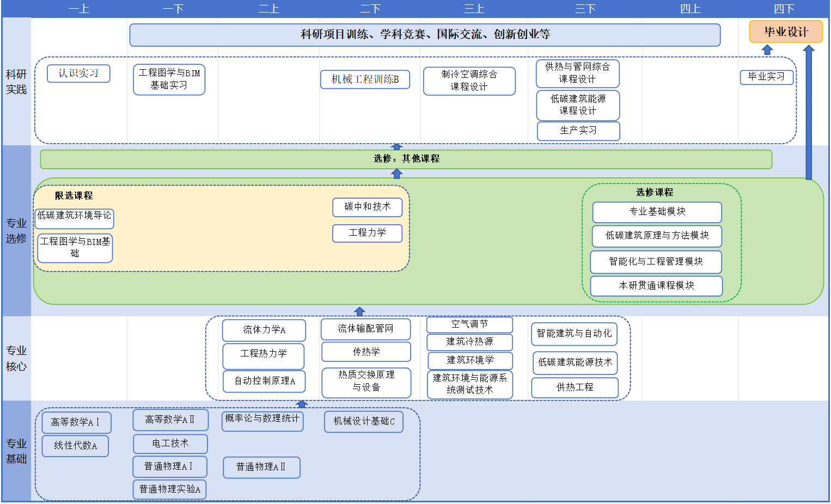Click the 生产实习 practice box
This screenshot has height=504, width=831.
pos(578,131)
